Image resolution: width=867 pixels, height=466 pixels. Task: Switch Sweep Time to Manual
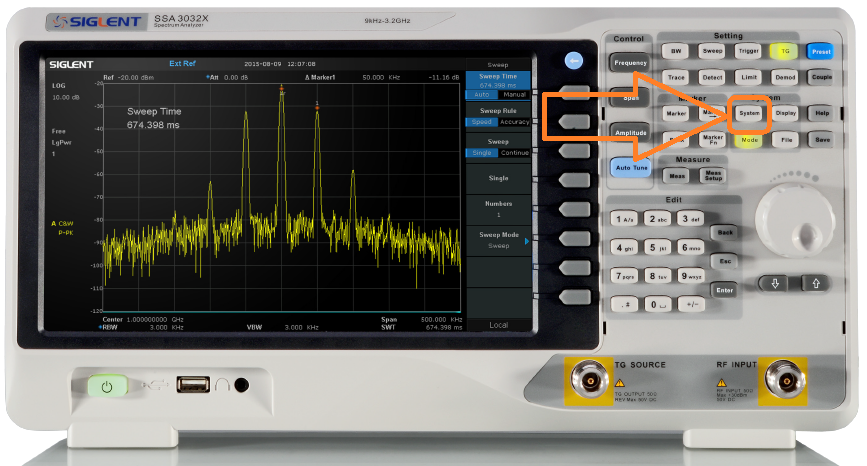tap(514, 95)
